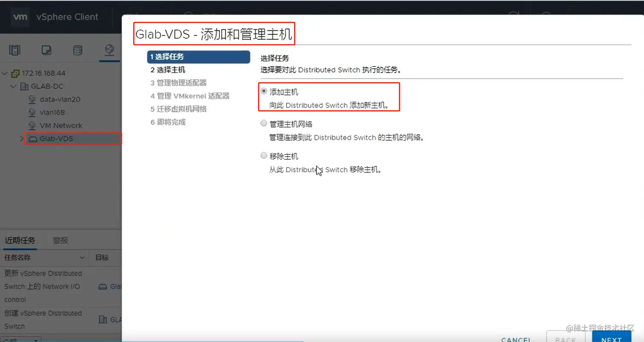Select the VM Network tree item
This screenshot has width=644, height=342.
[x=61, y=125]
